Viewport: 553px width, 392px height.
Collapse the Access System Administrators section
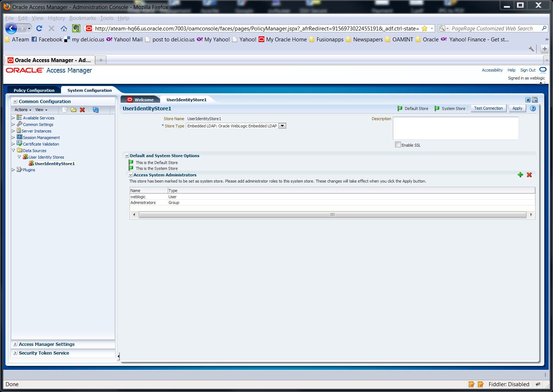(131, 175)
